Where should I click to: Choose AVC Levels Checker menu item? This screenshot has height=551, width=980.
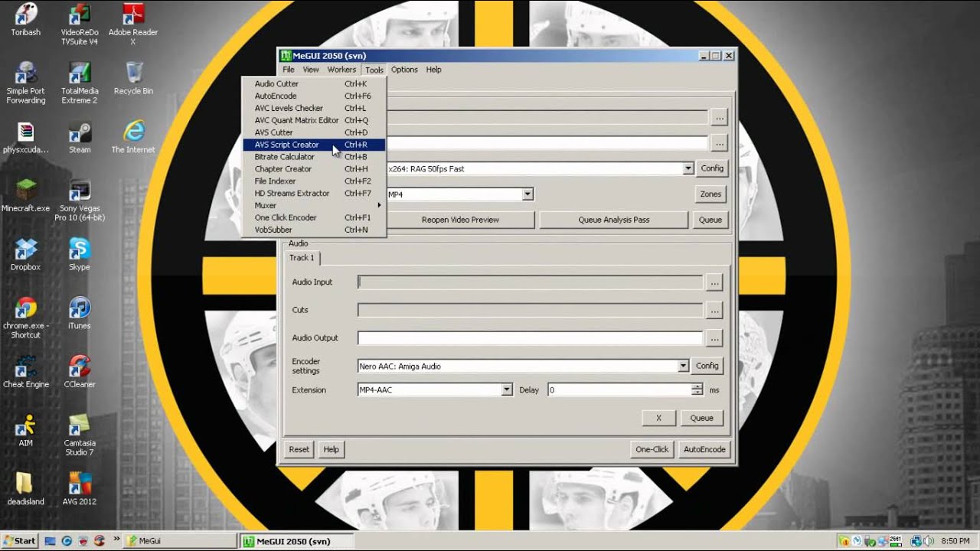[314, 108]
